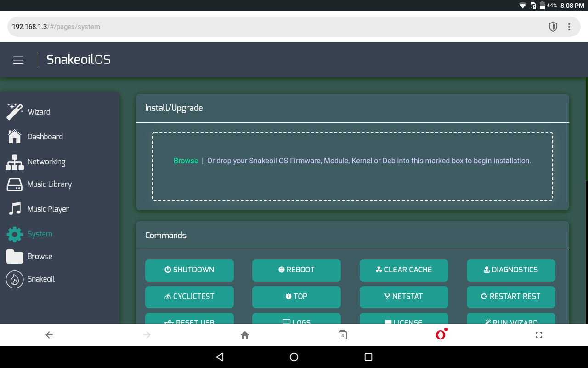Open Dashboard page from sidebar

click(45, 137)
